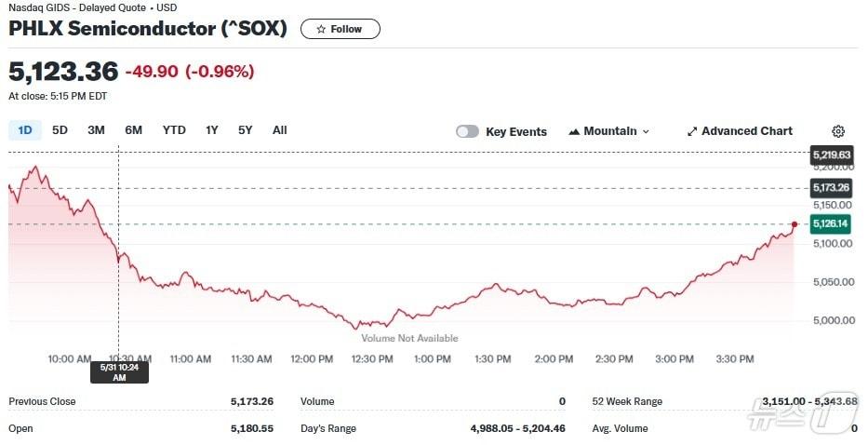
Task: Toggle the Key Events switch
Action: pyautogui.click(x=467, y=131)
